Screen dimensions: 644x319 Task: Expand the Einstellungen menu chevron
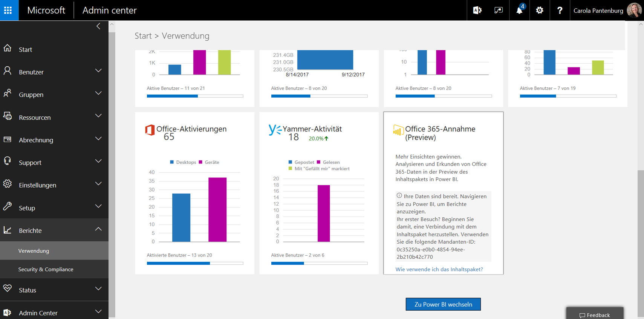(x=98, y=184)
